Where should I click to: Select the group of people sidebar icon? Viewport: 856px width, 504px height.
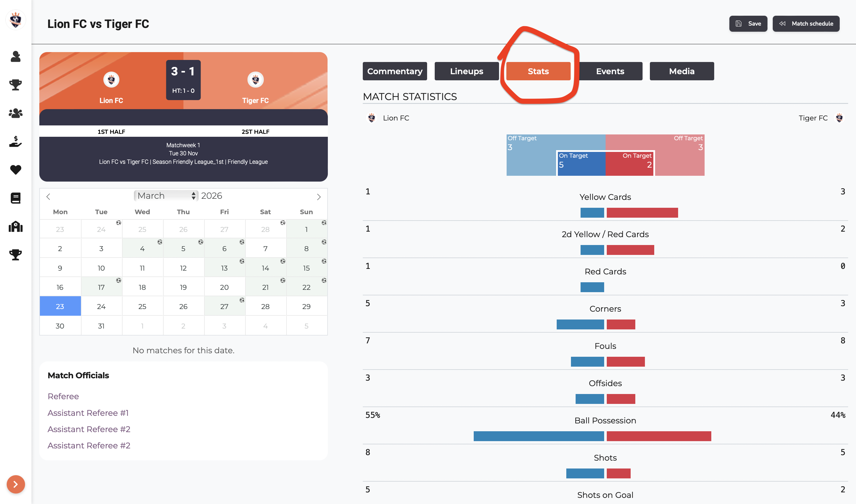tap(16, 113)
